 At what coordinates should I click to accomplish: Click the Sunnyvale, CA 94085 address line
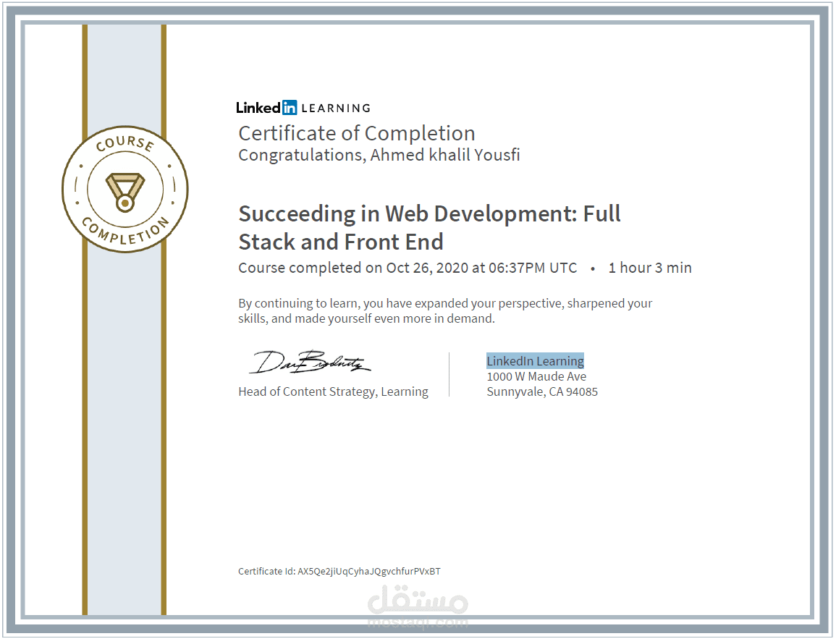click(x=542, y=391)
